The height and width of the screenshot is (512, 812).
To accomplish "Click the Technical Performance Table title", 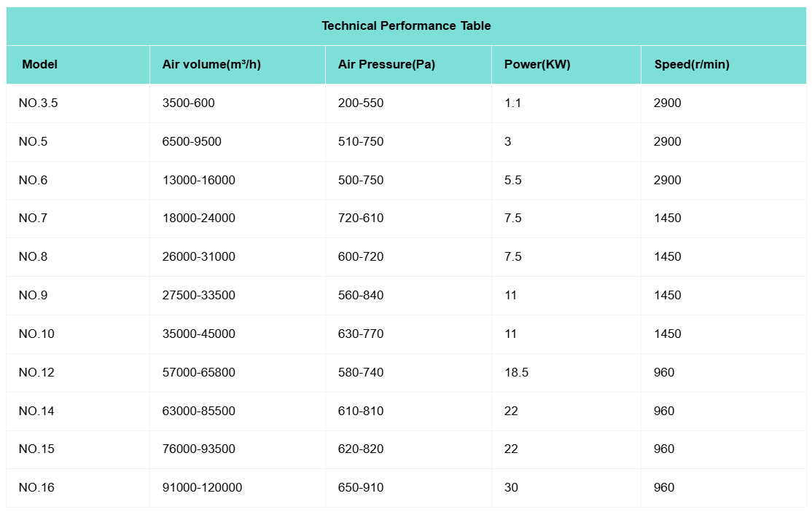I will (x=406, y=26).
